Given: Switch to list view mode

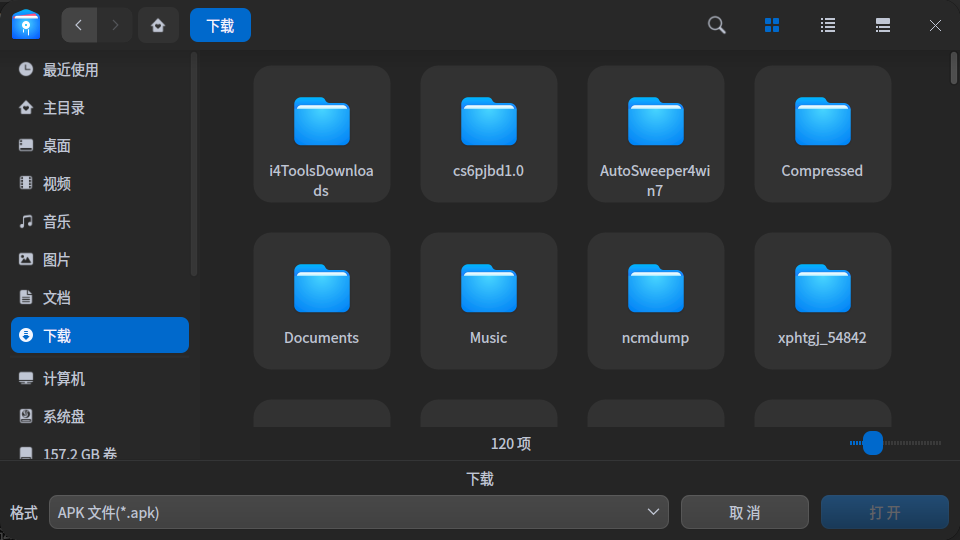Looking at the screenshot, I should tap(828, 25).
